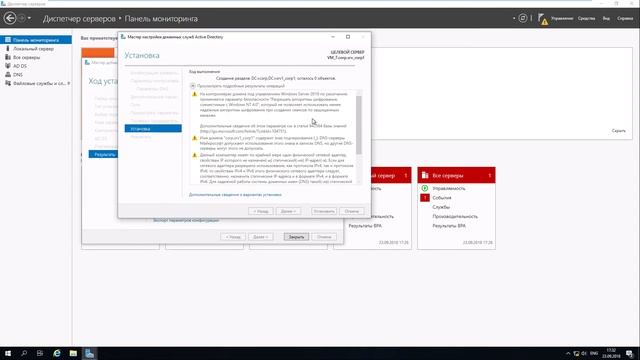This screenshot has width=640, height=360.
Task: Open Дополнительные сведения о вариантах установки link
Action: (x=235, y=195)
